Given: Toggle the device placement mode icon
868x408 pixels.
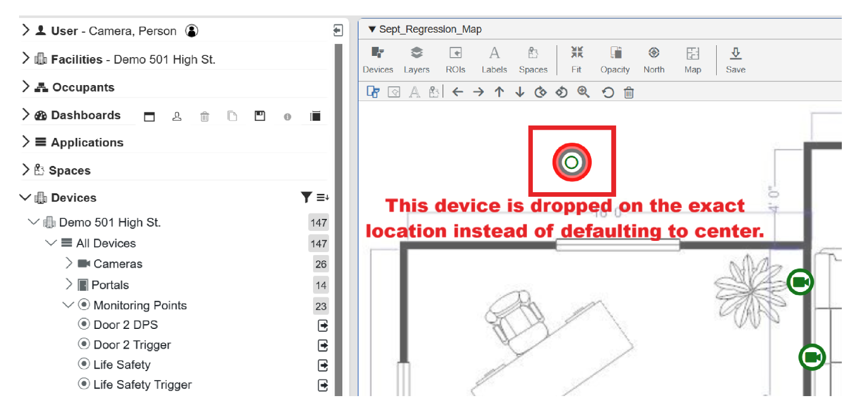Looking at the screenshot, I should click(x=373, y=92).
